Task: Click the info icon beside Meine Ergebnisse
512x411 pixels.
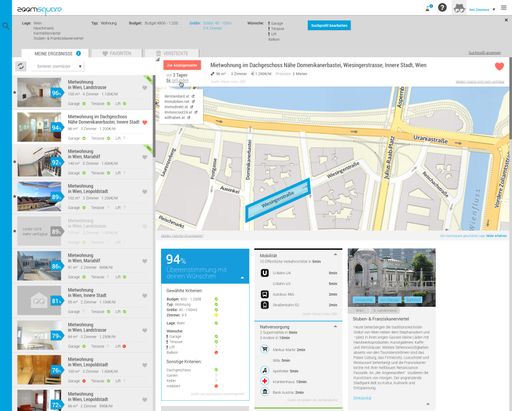Action: [x=78, y=53]
